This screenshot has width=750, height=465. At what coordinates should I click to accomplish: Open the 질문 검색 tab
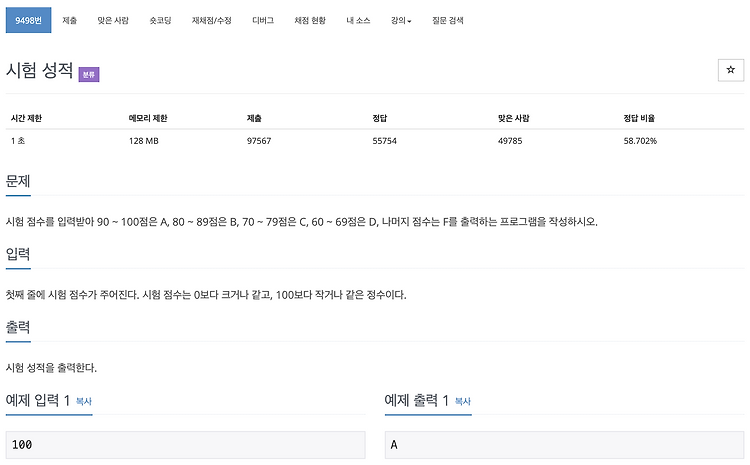[x=448, y=20]
